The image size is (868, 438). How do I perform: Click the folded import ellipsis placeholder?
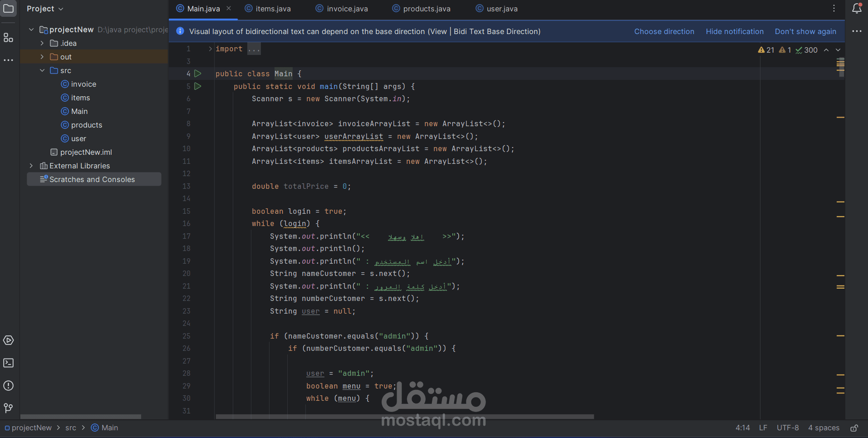pyautogui.click(x=254, y=49)
